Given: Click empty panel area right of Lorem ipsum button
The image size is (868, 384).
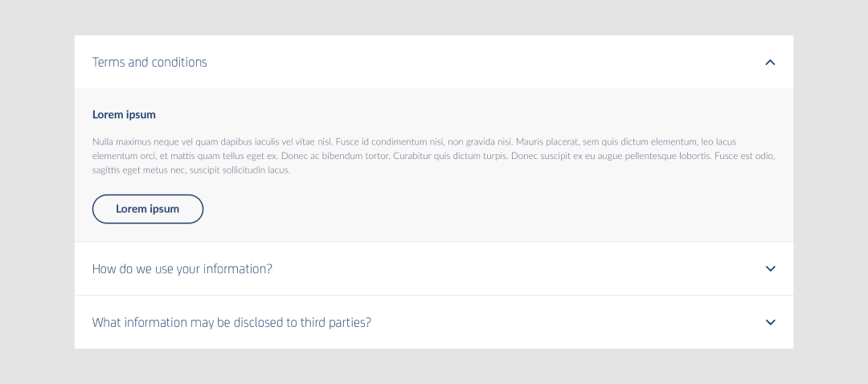Looking at the screenshot, I should click(x=482, y=209).
